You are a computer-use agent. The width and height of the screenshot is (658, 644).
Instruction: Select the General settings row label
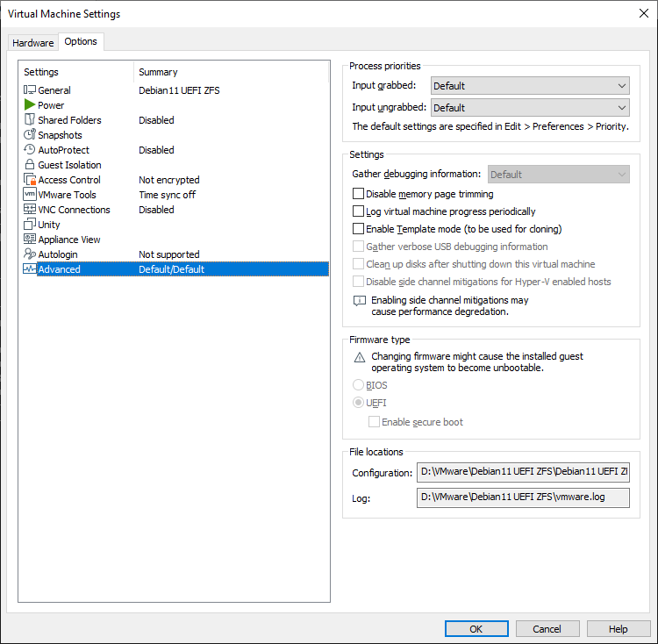54,90
